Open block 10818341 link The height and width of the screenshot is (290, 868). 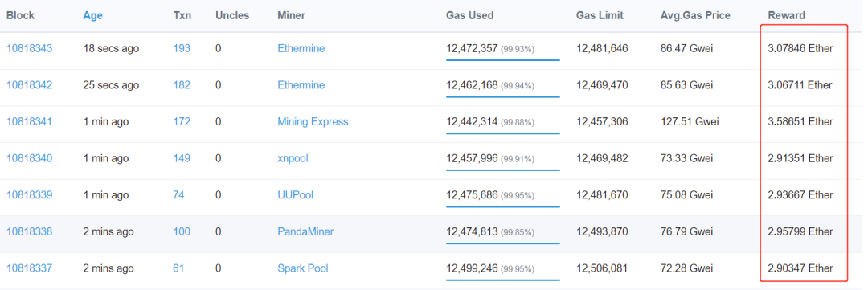click(30, 122)
